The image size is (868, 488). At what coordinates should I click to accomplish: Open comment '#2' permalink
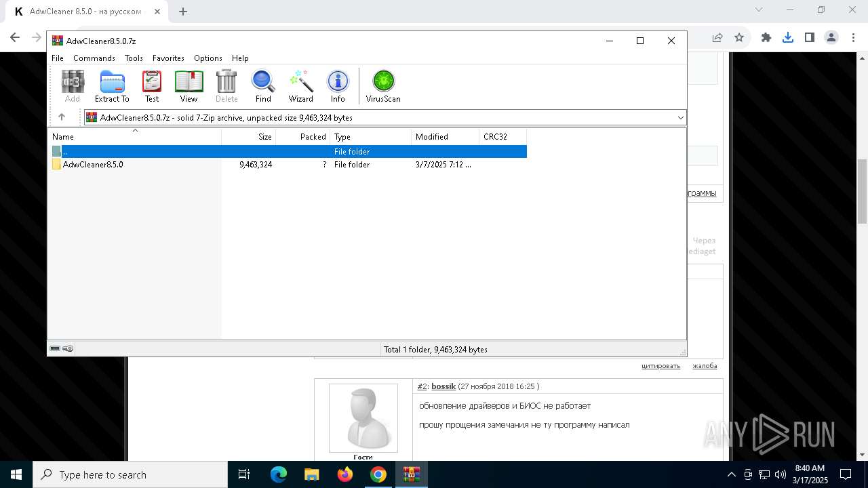click(x=422, y=386)
